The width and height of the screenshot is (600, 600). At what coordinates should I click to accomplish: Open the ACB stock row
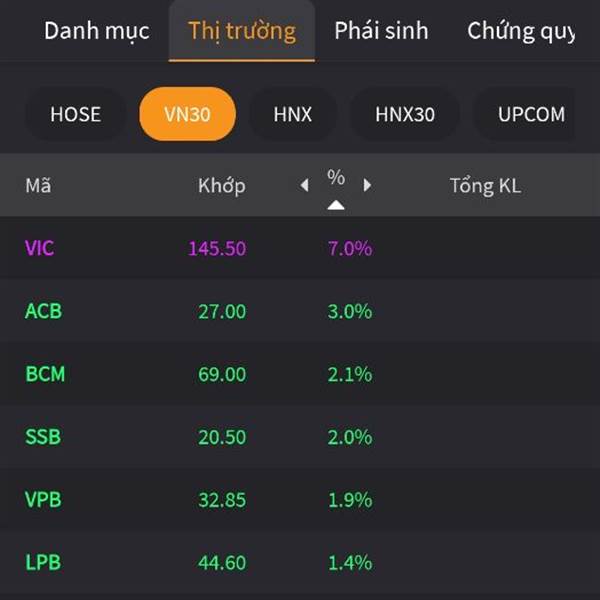pos(300,311)
